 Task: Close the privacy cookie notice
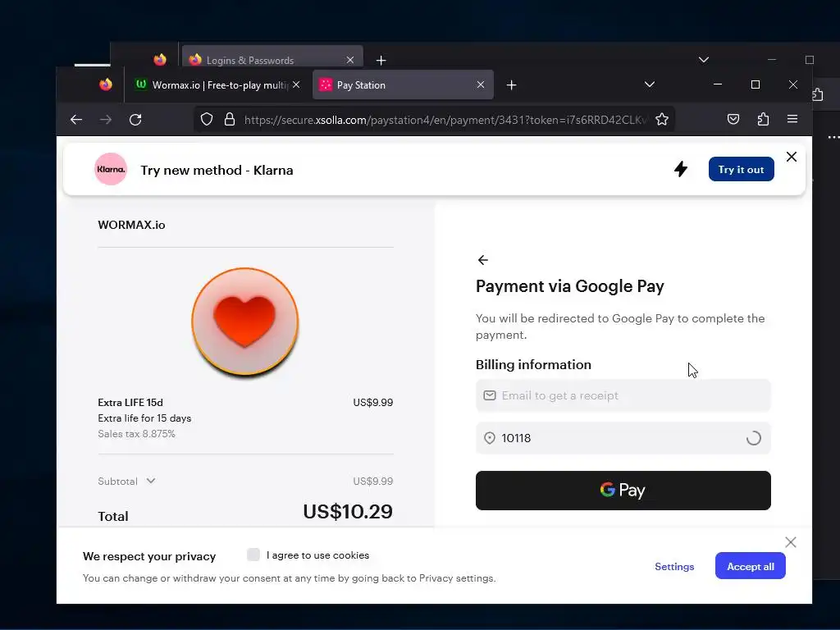[790, 542]
